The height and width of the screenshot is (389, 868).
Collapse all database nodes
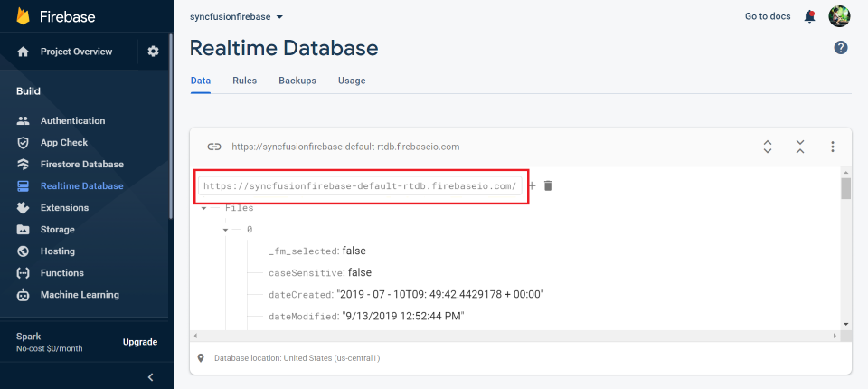[800, 147]
